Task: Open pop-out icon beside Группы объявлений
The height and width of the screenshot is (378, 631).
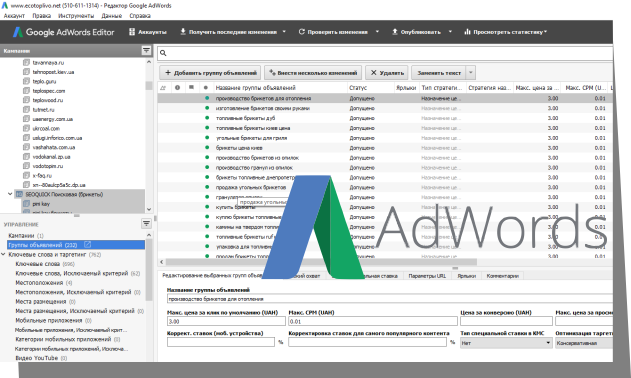Action: (87, 245)
